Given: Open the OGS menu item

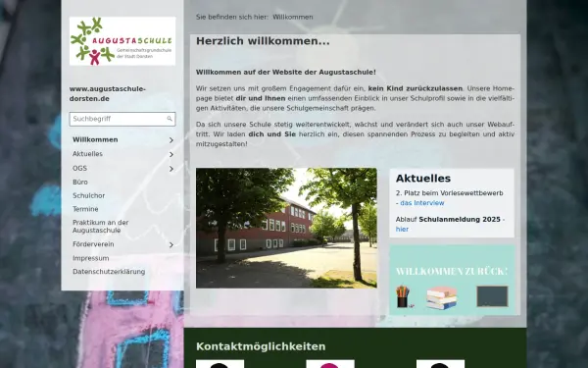Looking at the screenshot, I should pyautogui.click(x=79, y=168).
